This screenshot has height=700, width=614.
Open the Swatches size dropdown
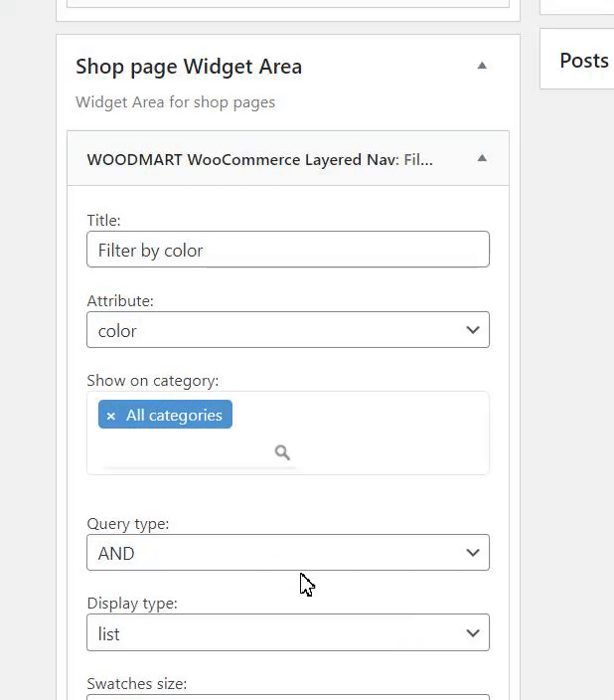coord(288,696)
